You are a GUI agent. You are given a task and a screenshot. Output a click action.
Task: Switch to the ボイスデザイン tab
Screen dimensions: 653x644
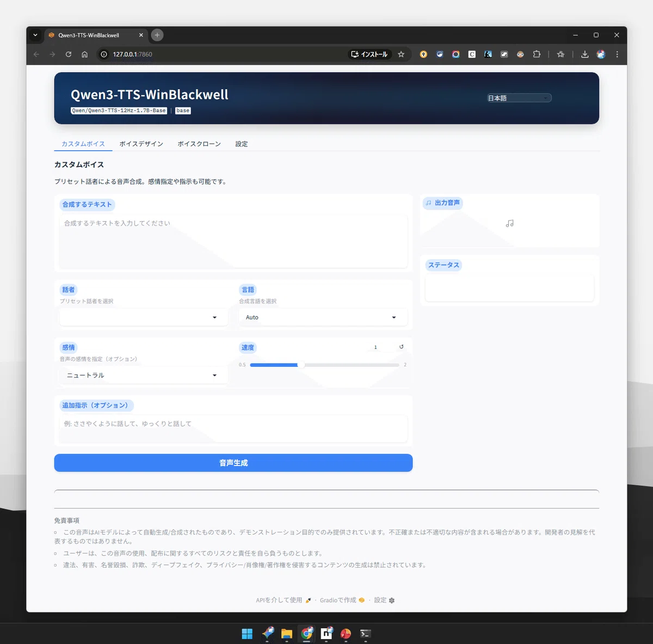[141, 144]
